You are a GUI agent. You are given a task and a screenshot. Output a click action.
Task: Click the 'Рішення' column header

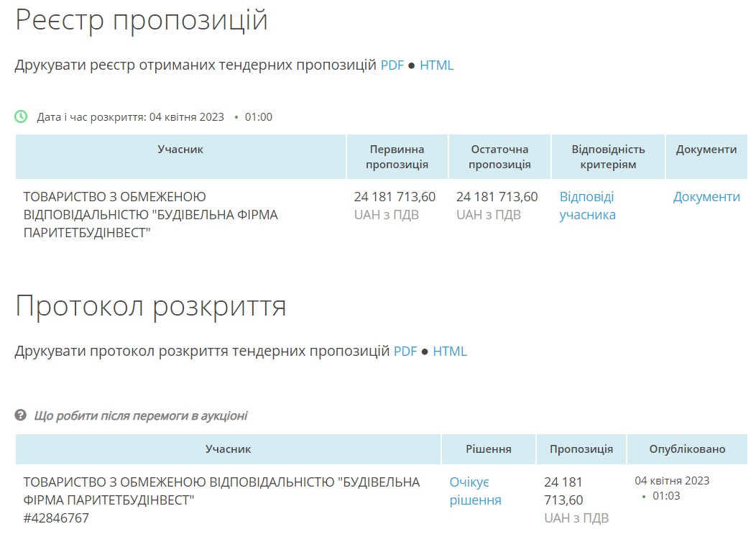click(x=489, y=449)
